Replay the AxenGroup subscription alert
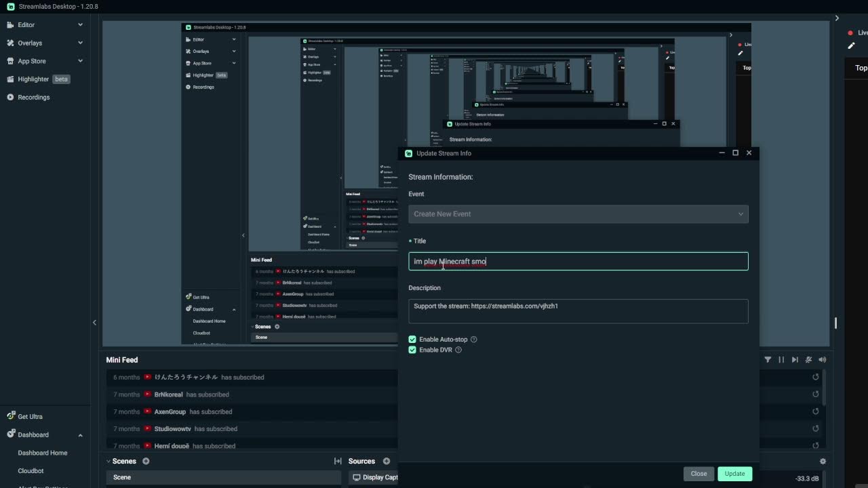 pyautogui.click(x=816, y=411)
